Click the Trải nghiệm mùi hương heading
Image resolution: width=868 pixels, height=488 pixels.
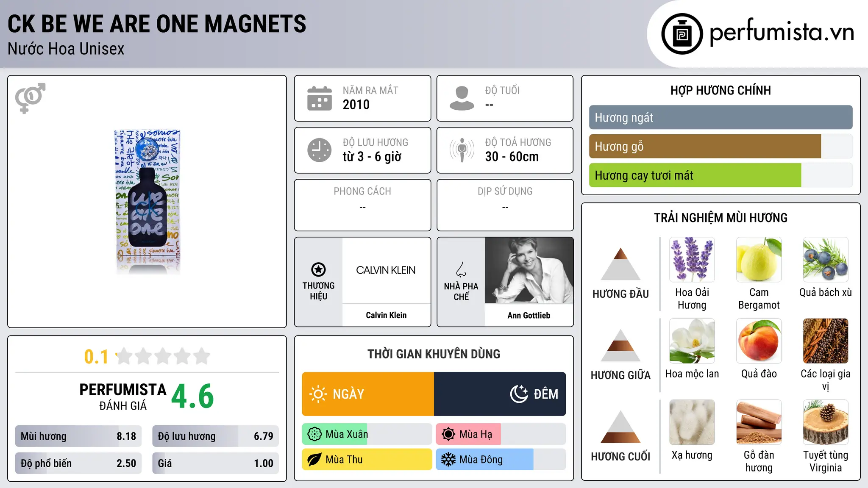(x=721, y=218)
